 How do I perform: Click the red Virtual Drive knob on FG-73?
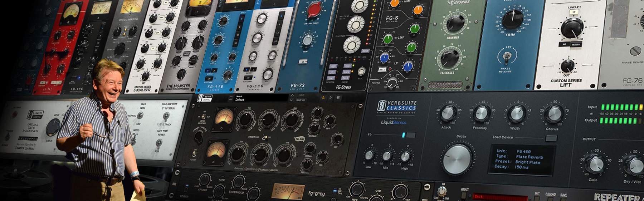point(314,10)
